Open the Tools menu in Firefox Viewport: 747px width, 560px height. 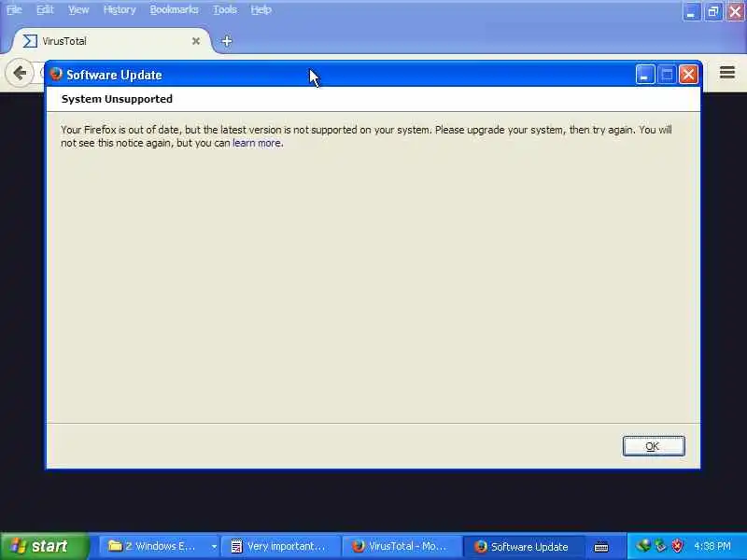pos(225,9)
